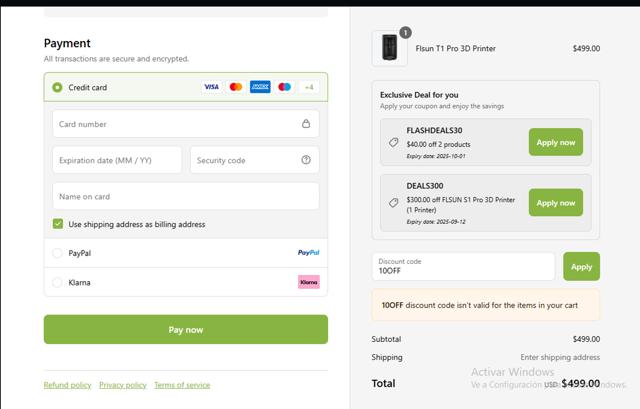Click the 10OFF invalid discount code message
The image size is (640, 409).
[485, 305]
